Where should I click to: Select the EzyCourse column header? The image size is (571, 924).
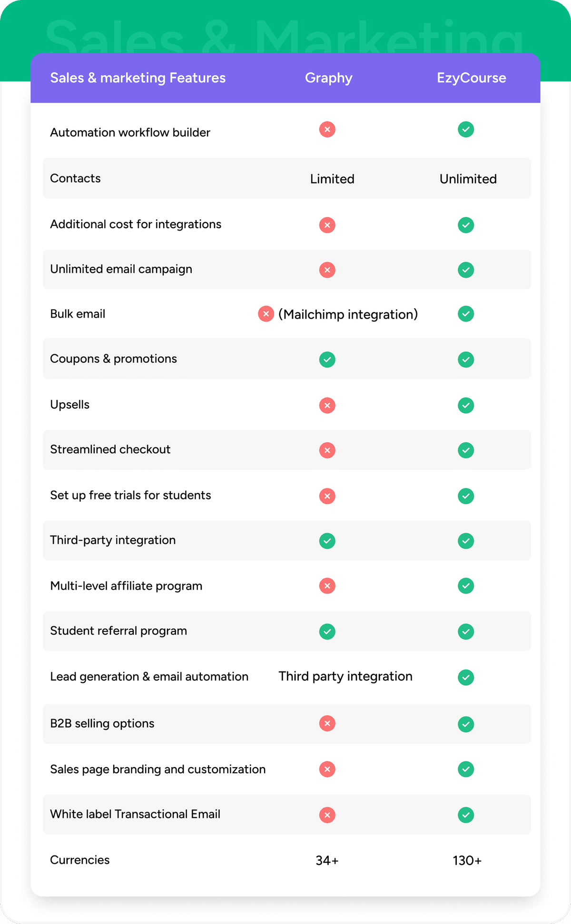(471, 78)
